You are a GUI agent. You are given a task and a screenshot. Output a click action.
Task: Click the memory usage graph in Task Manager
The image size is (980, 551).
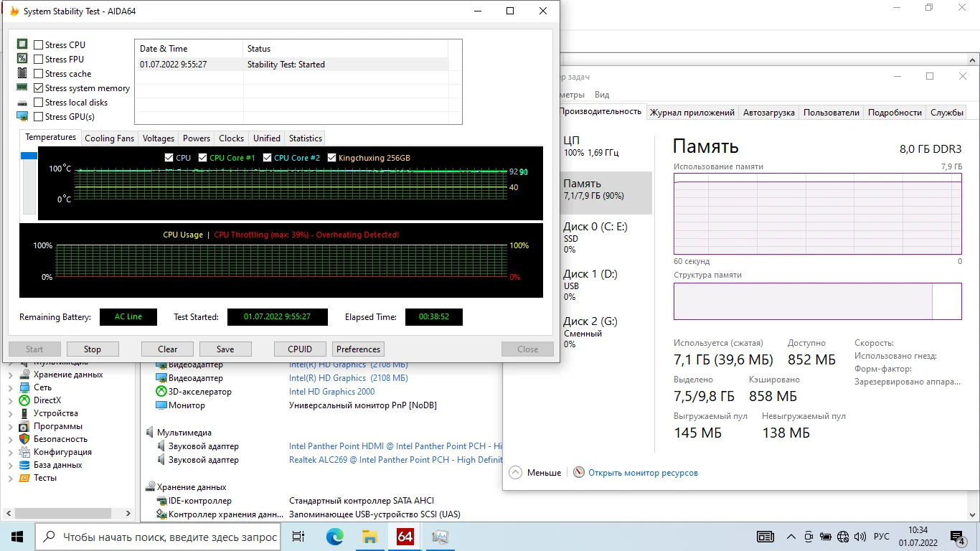pyautogui.click(x=818, y=213)
